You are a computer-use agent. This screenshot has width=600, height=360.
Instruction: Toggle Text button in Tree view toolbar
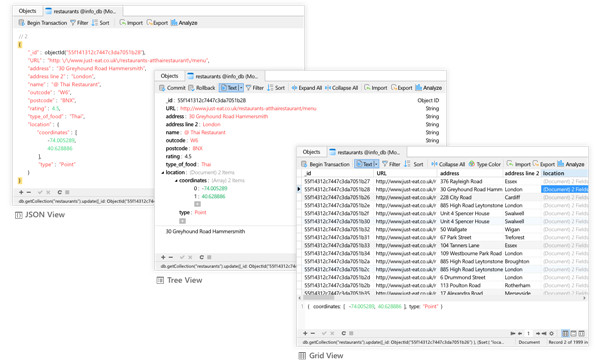click(229, 88)
